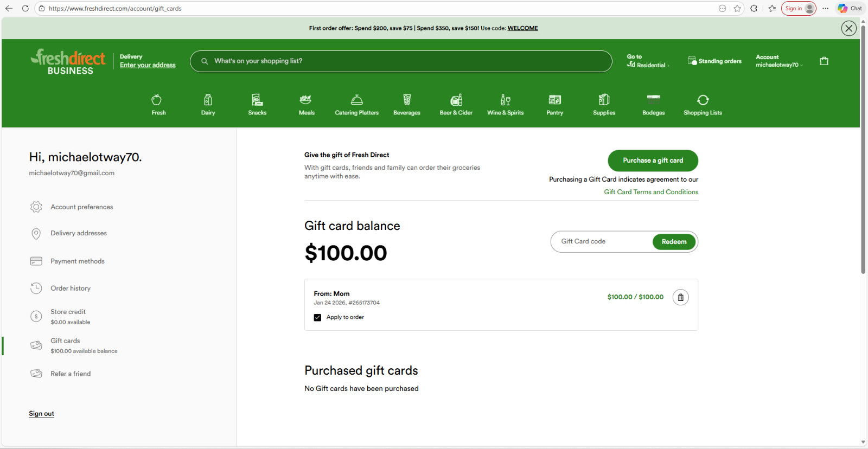Image resolution: width=868 pixels, height=449 pixels.
Task: Click the Redeem button
Action: 674,242
